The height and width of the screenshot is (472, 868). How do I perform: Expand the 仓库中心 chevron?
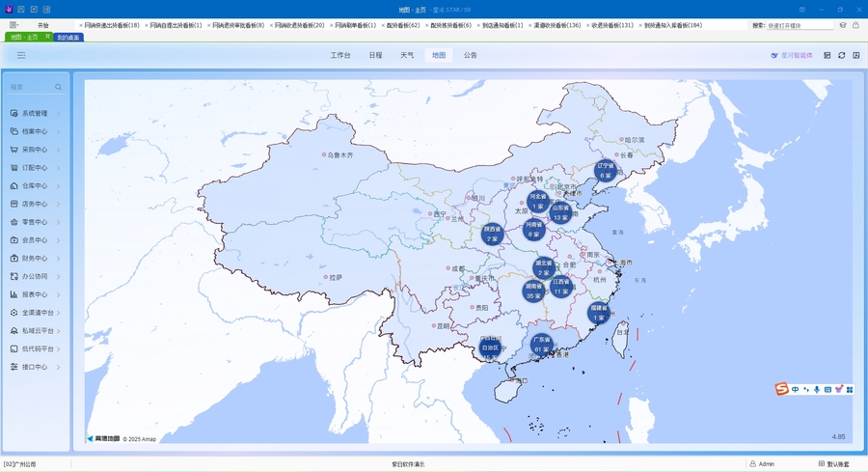[x=58, y=186]
